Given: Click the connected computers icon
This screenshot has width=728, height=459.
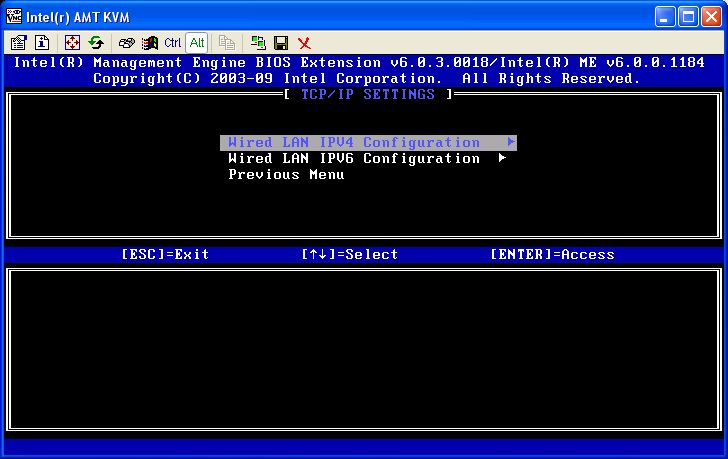Looking at the screenshot, I should 258,43.
